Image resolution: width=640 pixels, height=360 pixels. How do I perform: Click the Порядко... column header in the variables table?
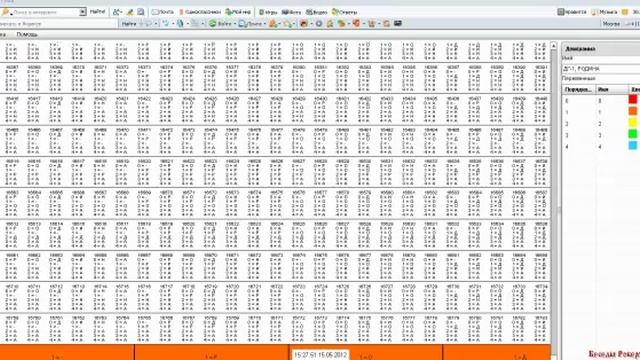point(578,89)
